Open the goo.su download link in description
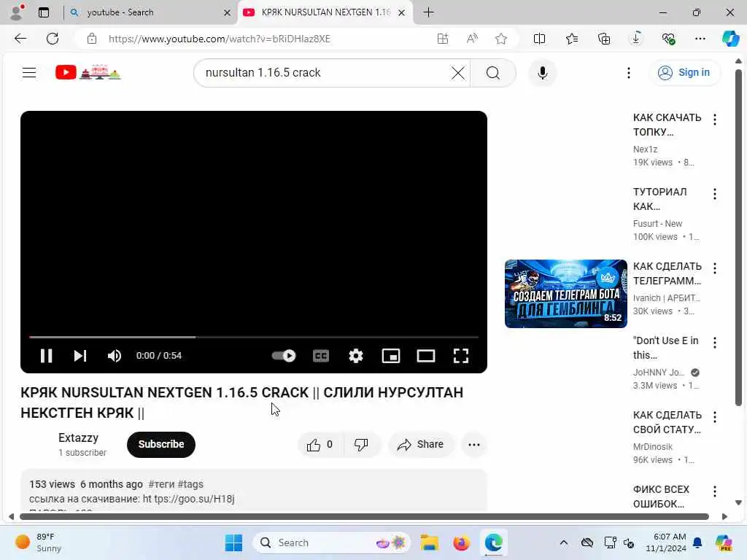Viewport: 747px width, 560px height. (189, 499)
